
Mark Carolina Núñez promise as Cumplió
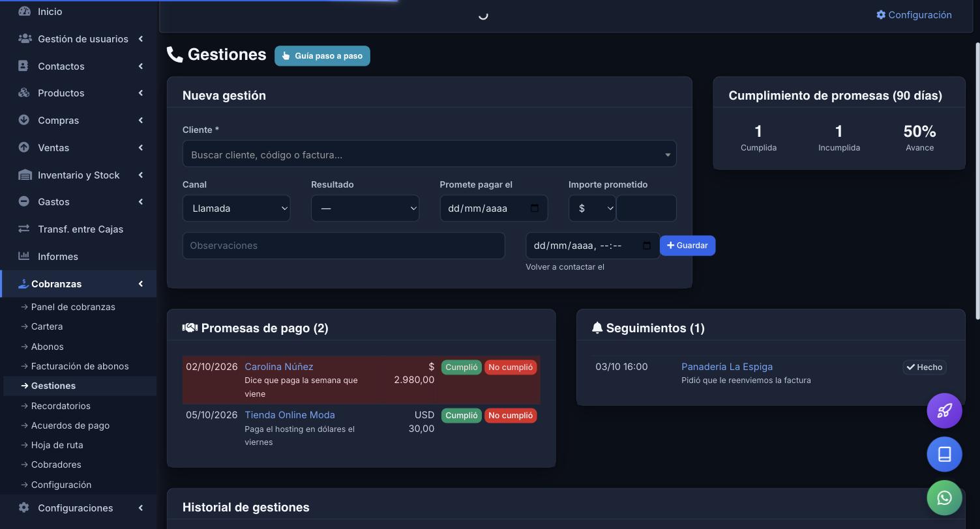tap(461, 367)
